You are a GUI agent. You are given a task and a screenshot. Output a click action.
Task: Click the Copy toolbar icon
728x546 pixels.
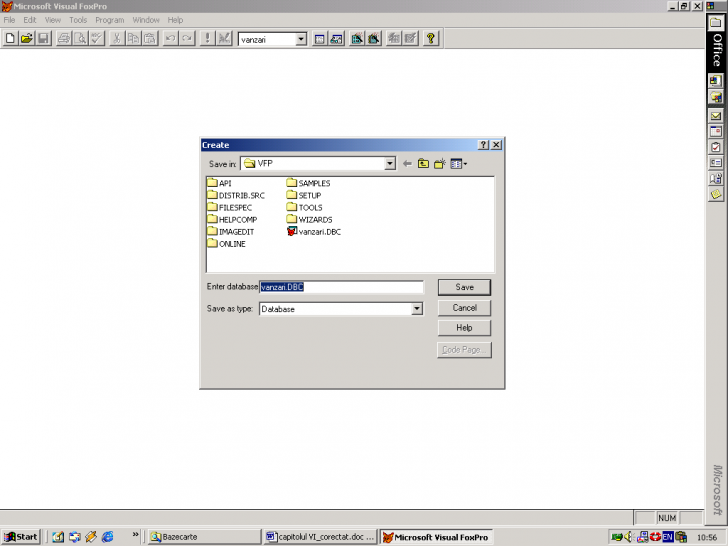click(133, 39)
